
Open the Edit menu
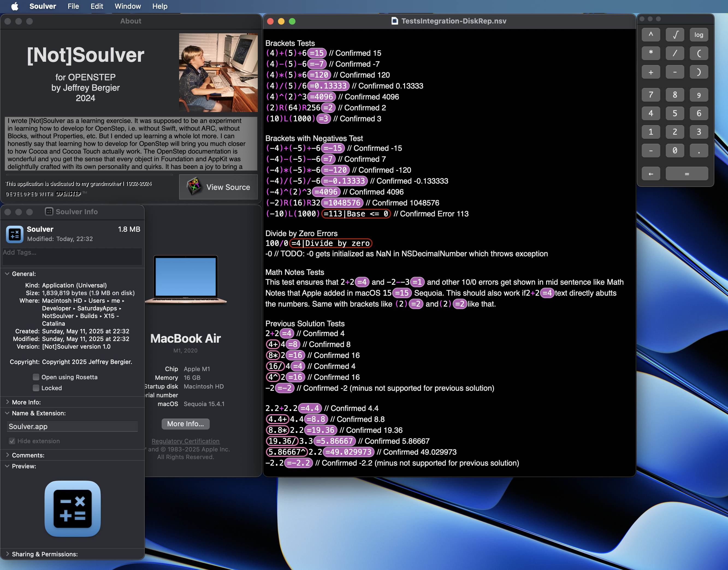click(x=97, y=6)
